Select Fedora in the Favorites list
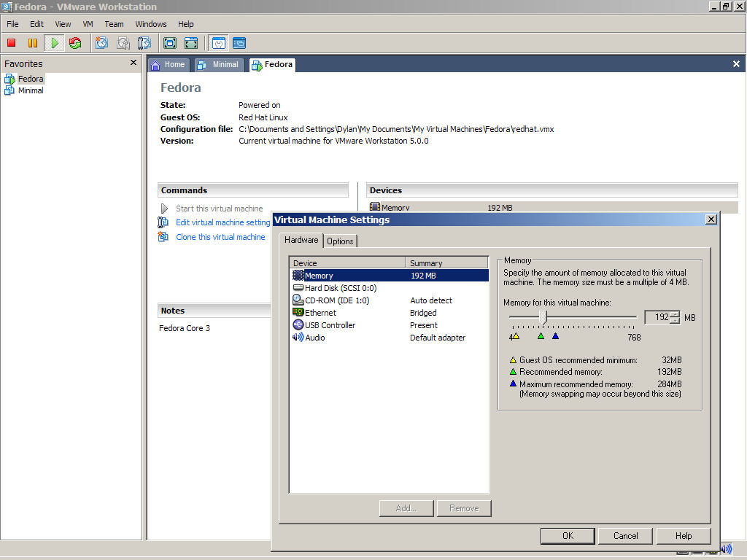This screenshot has width=747, height=560. pyautogui.click(x=31, y=79)
